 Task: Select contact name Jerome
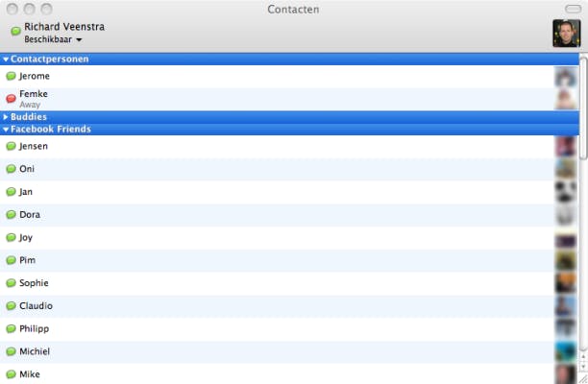tap(35, 76)
